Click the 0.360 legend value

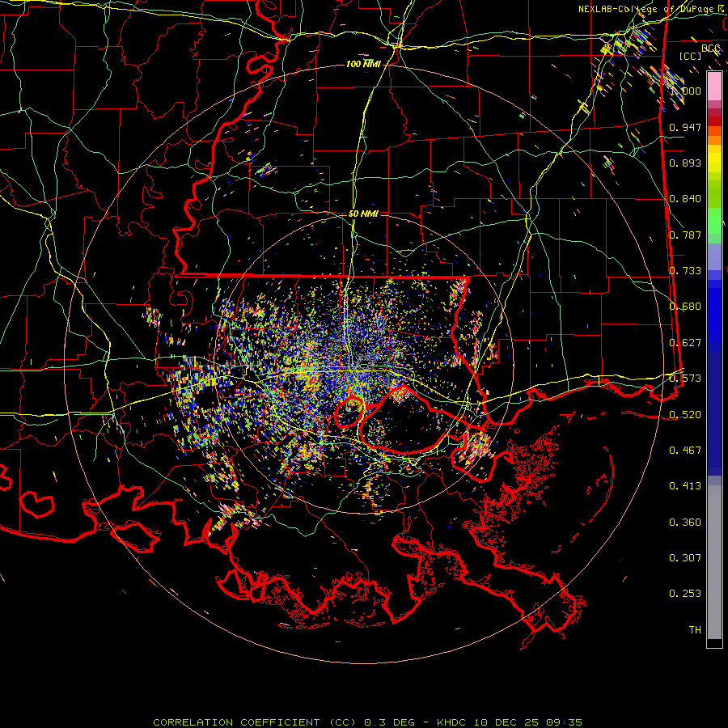(685, 523)
